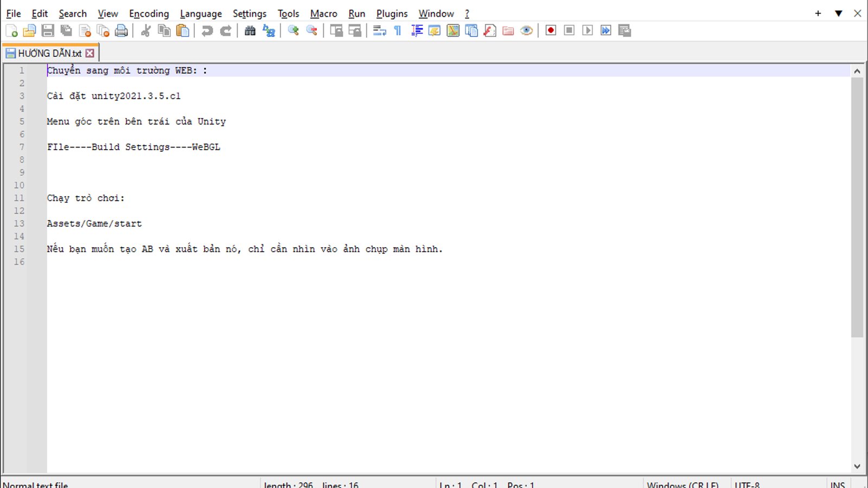Image resolution: width=868 pixels, height=488 pixels.
Task: Open Find with the binoculars icon
Action: coord(250,31)
